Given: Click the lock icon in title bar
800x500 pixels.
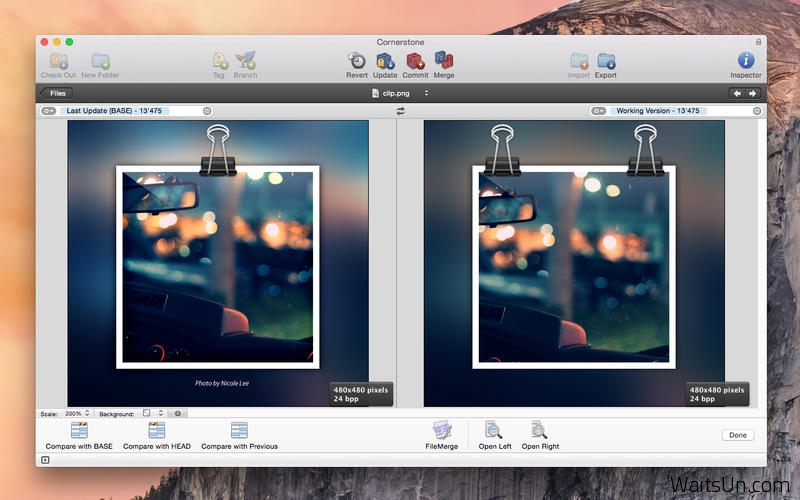Looking at the screenshot, I should tap(758, 42).
